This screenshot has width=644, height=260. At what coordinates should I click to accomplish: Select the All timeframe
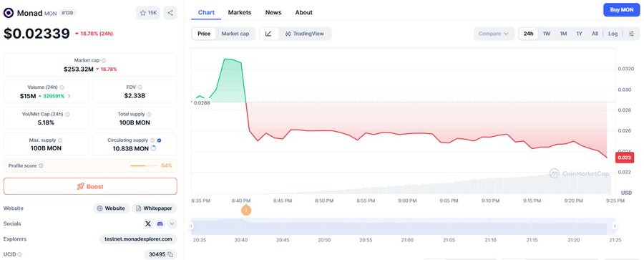point(595,34)
